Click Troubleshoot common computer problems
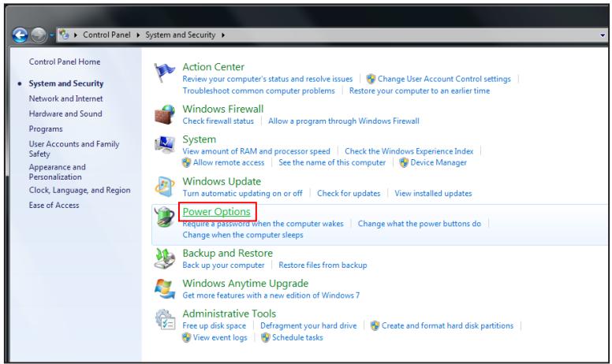Image resolution: width=612 pixels, height=364 pixels. pyautogui.click(x=259, y=91)
